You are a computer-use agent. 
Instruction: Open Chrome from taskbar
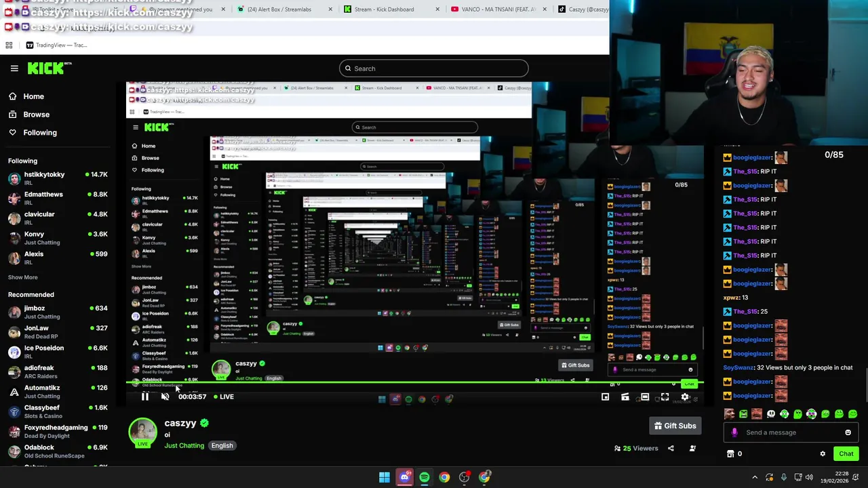(444, 477)
